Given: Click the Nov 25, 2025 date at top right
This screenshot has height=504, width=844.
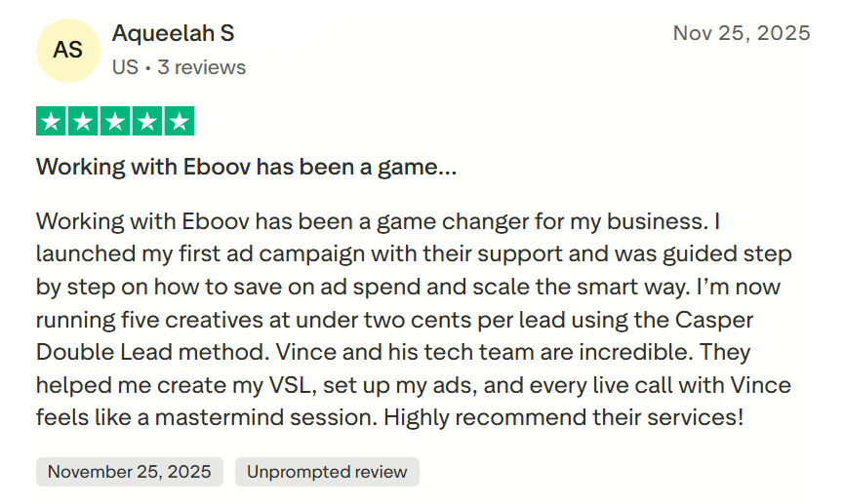Looking at the screenshot, I should [x=742, y=33].
